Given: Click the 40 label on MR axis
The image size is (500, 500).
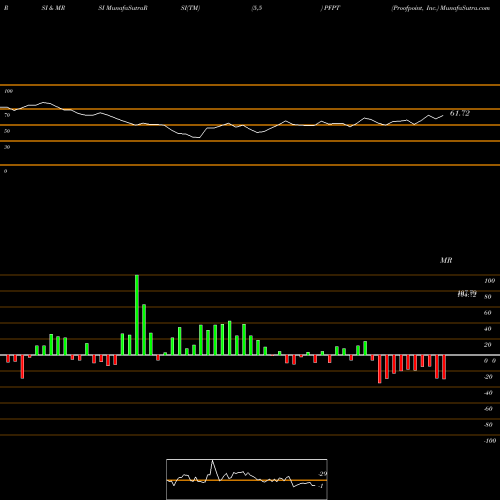Looking at the screenshot, I should click(x=488, y=329).
